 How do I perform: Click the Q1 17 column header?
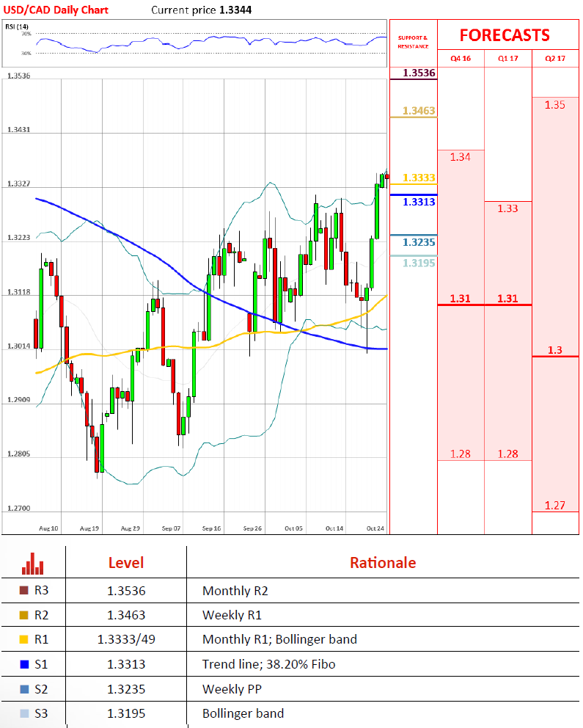pyautogui.click(x=508, y=59)
